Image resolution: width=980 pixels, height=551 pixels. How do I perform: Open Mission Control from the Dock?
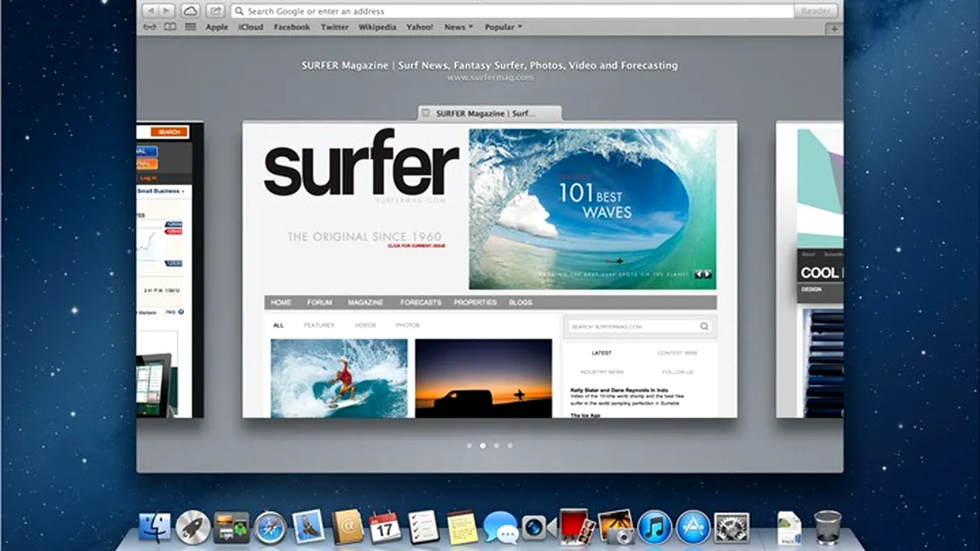click(232, 527)
